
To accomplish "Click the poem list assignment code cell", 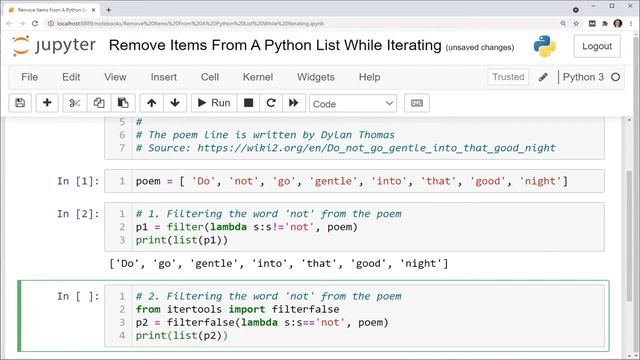I will pyautogui.click(x=354, y=181).
